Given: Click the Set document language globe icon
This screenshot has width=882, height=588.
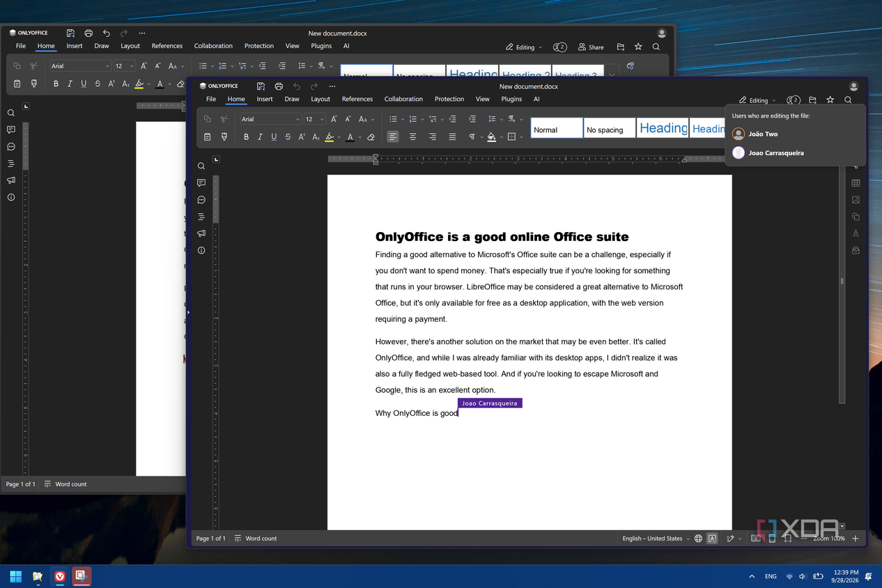Looking at the screenshot, I should click(x=698, y=539).
